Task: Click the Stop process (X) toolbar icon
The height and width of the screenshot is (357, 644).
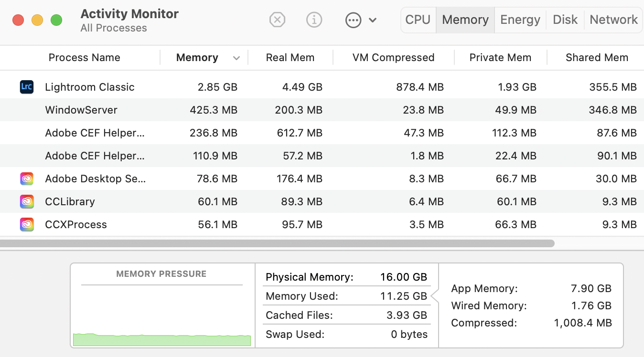Action: [278, 20]
